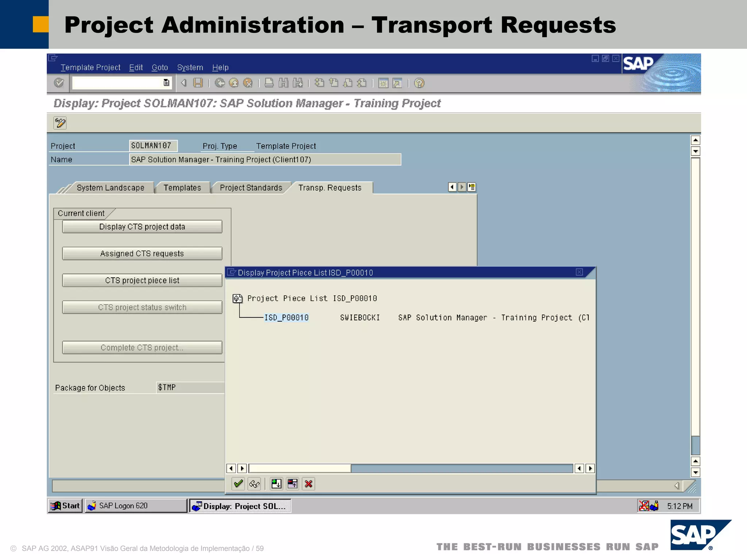Image resolution: width=747 pixels, height=560 pixels.
Task: Switch to the Templates tab
Action: click(x=182, y=188)
